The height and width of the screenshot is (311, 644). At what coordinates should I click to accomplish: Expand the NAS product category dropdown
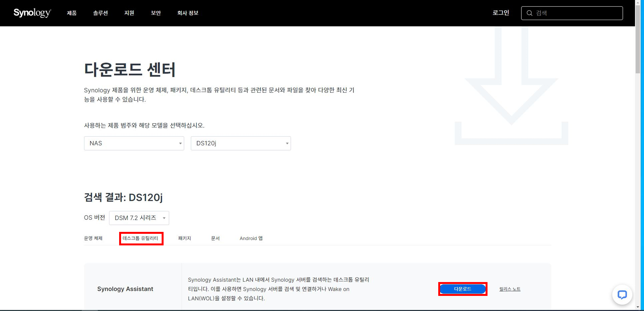134,143
